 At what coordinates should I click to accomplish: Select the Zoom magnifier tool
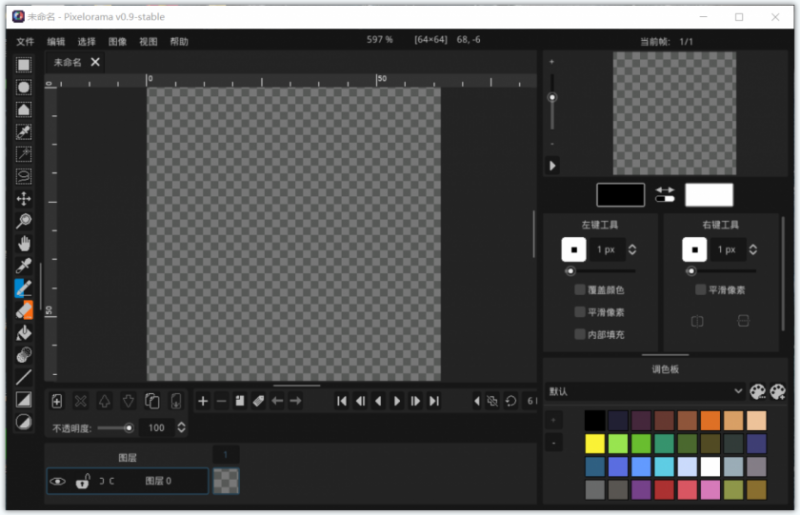click(x=23, y=221)
